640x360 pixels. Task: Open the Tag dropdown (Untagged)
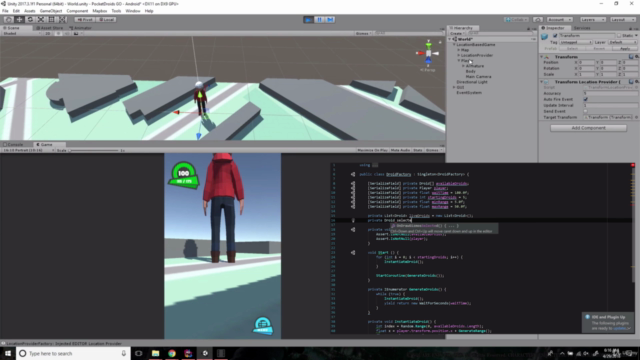pos(576,42)
